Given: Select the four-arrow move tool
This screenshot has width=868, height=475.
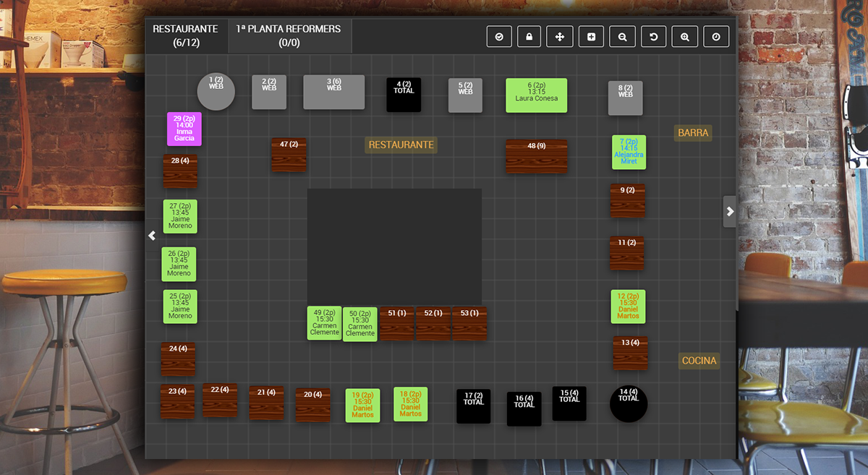Looking at the screenshot, I should point(560,37).
